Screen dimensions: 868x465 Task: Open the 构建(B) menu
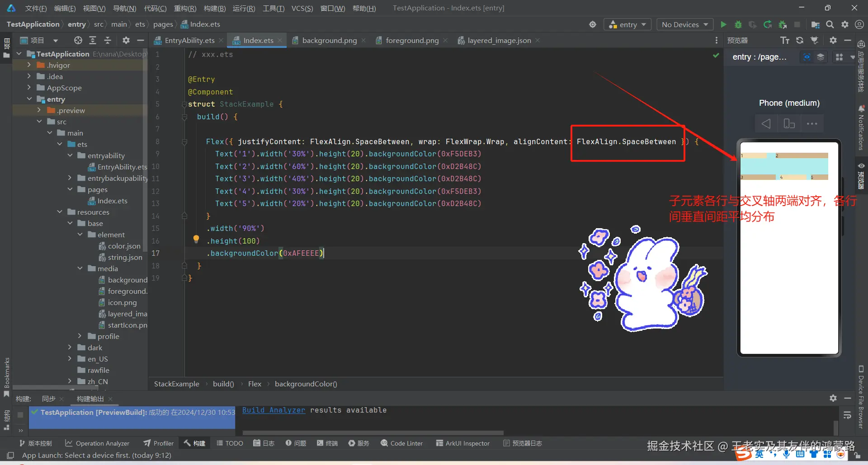click(214, 8)
